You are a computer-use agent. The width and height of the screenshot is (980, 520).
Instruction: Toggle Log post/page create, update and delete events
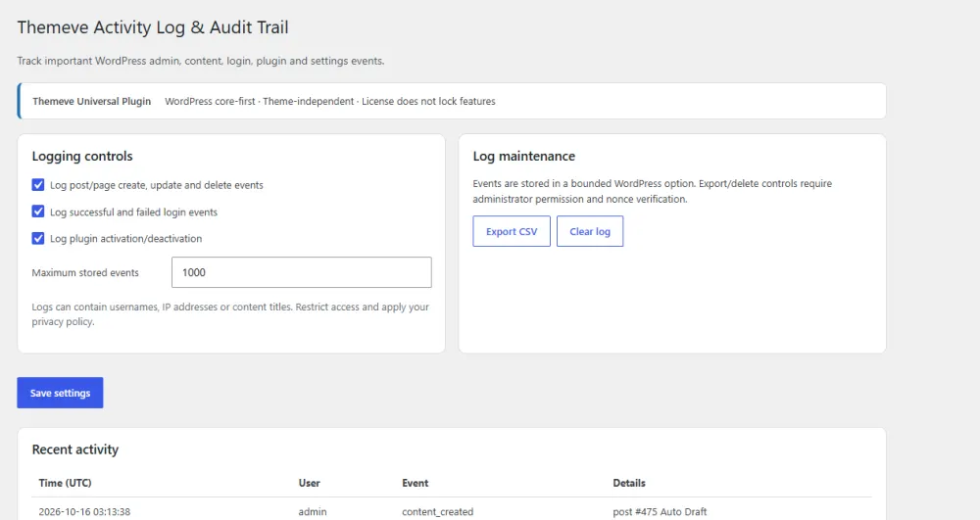tap(38, 185)
